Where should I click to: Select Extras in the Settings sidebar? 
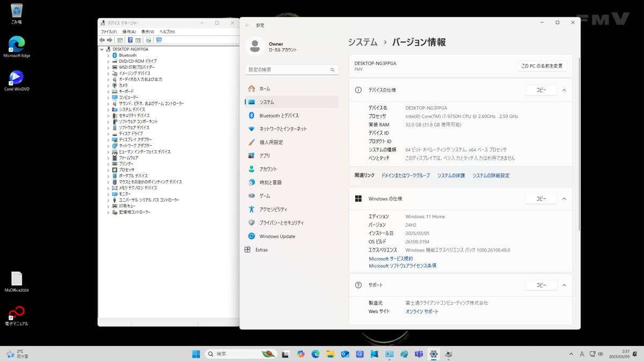tap(292, 249)
